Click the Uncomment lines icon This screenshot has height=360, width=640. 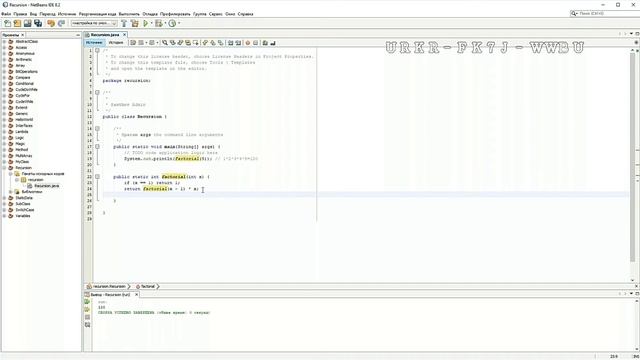(x=273, y=42)
